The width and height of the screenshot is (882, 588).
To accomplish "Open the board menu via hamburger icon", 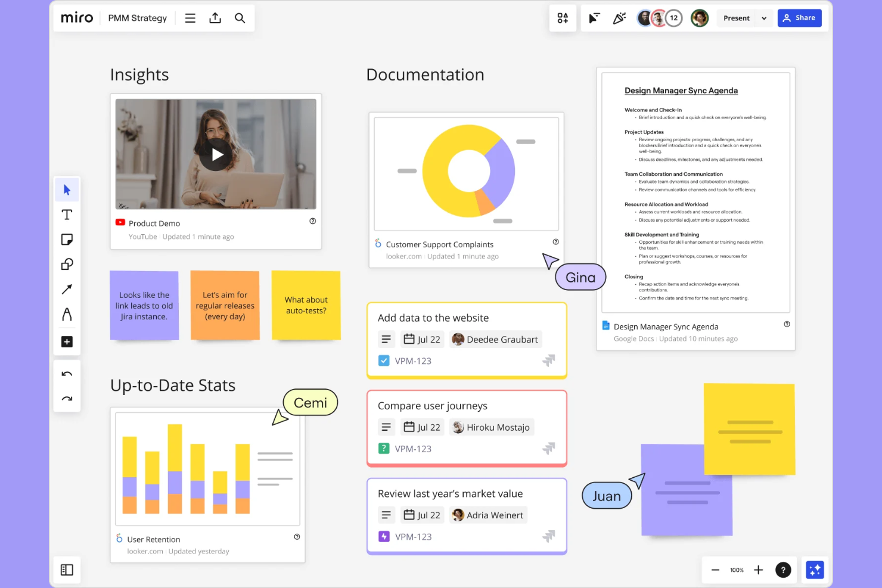I will pyautogui.click(x=190, y=18).
